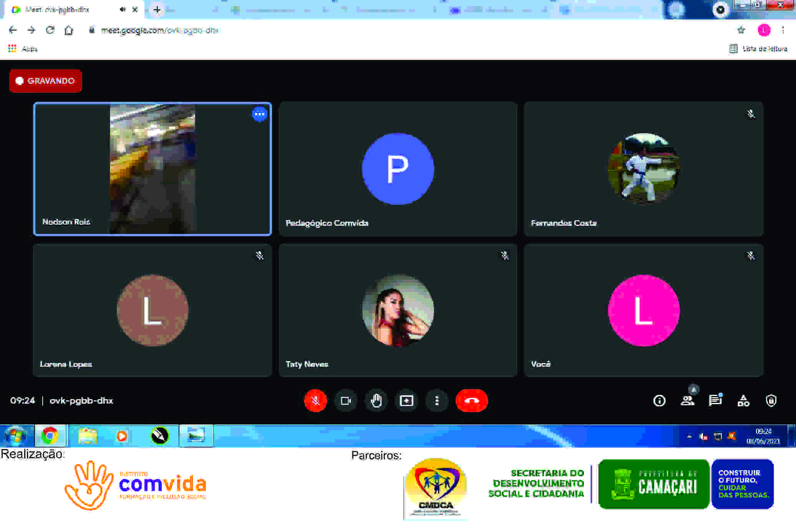This screenshot has width=796, height=532.
Task: Open the activities icon
Action: (x=743, y=401)
